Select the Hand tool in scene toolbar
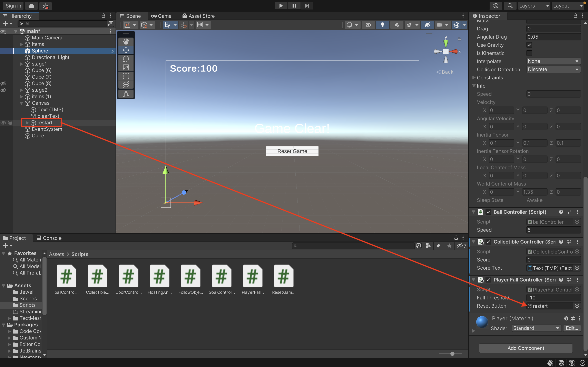The height and width of the screenshot is (367, 588). tap(126, 41)
